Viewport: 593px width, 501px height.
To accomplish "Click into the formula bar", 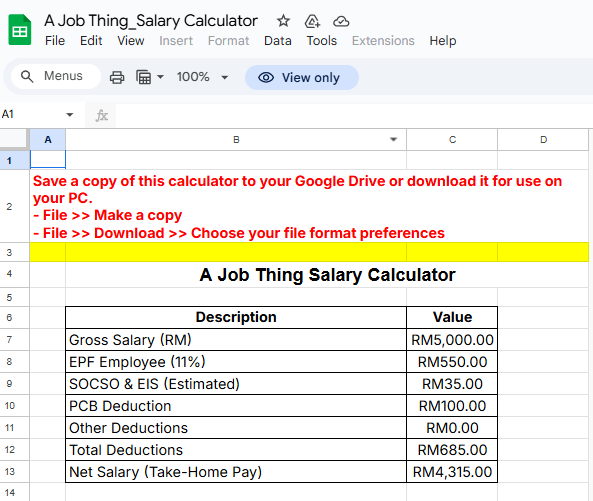I will [354, 115].
